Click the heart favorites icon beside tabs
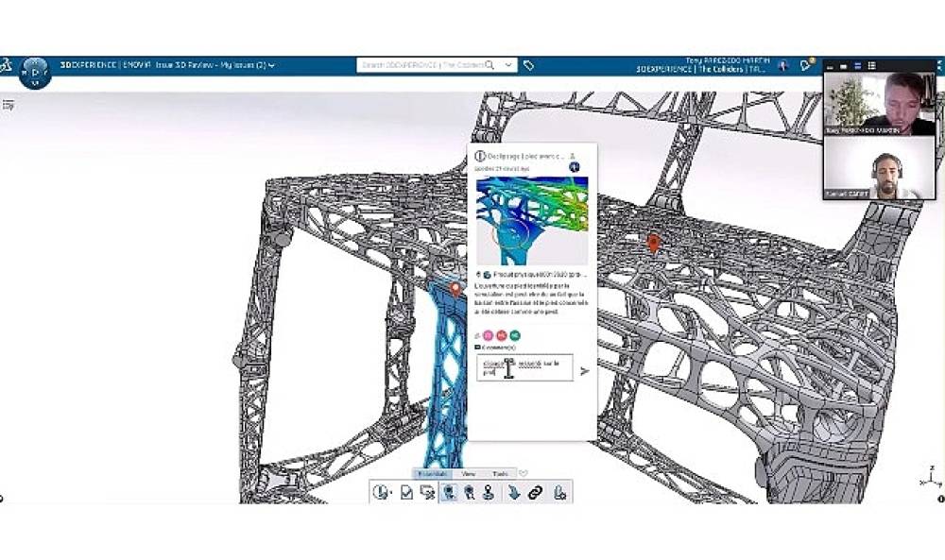Image resolution: width=945 pixels, height=560 pixels. [524, 473]
